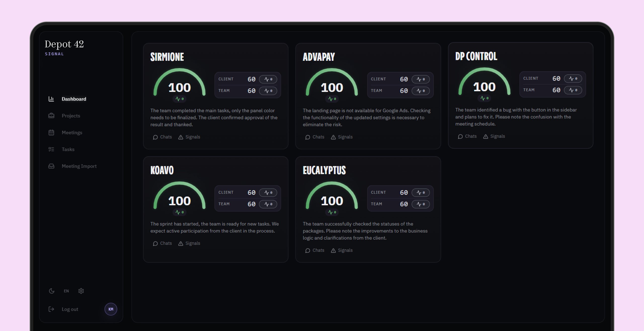Click the Tasks checklist icon
Viewport: 644px width, 331px height.
tap(51, 150)
